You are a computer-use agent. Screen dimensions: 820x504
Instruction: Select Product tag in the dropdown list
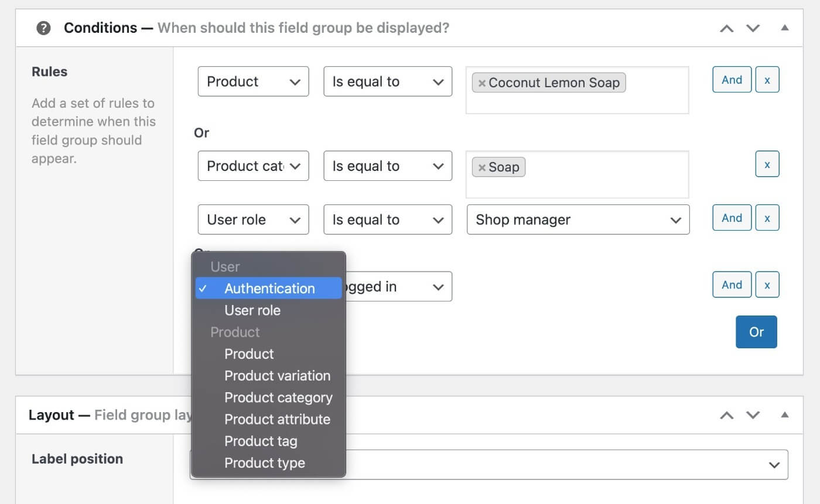268,441
